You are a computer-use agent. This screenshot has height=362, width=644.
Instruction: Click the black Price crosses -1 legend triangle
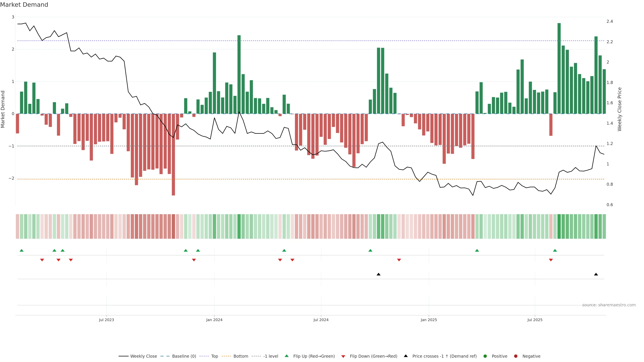pyautogui.click(x=406, y=356)
